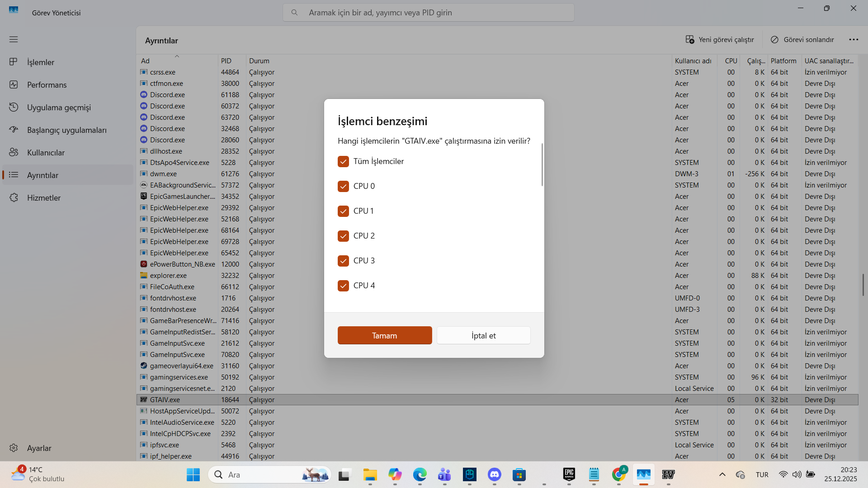868x488 pixels.
Task: Uncheck the CPU 4 checkbox
Action: pyautogui.click(x=343, y=286)
